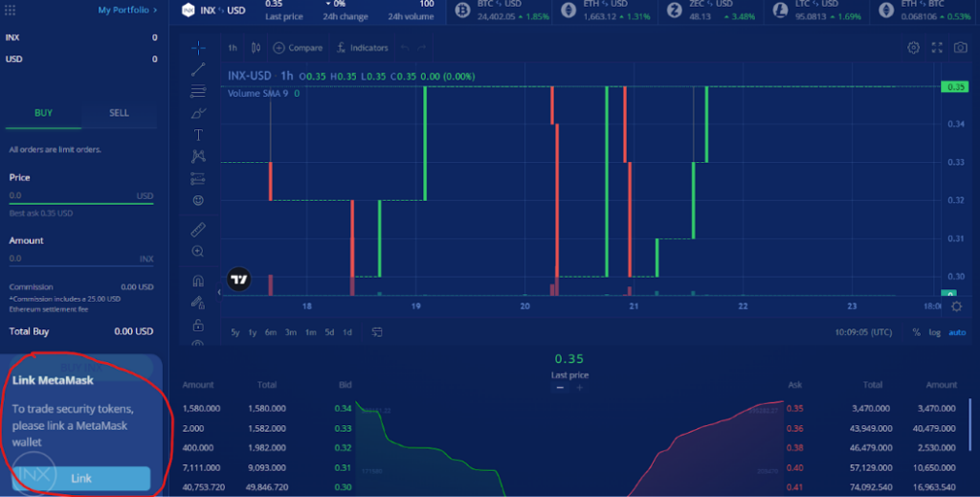Viewport: 980px width, 497px height.
Task: Open the emoji icons tool
Action: (198, 201)
